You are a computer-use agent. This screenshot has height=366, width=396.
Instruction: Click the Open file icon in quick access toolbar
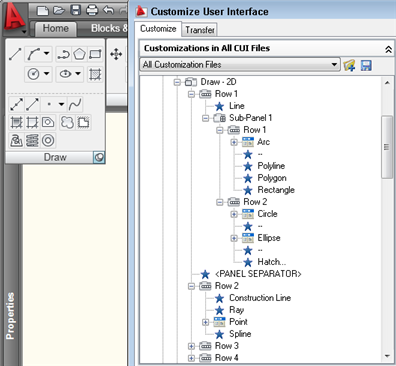(x=59, y=11)
